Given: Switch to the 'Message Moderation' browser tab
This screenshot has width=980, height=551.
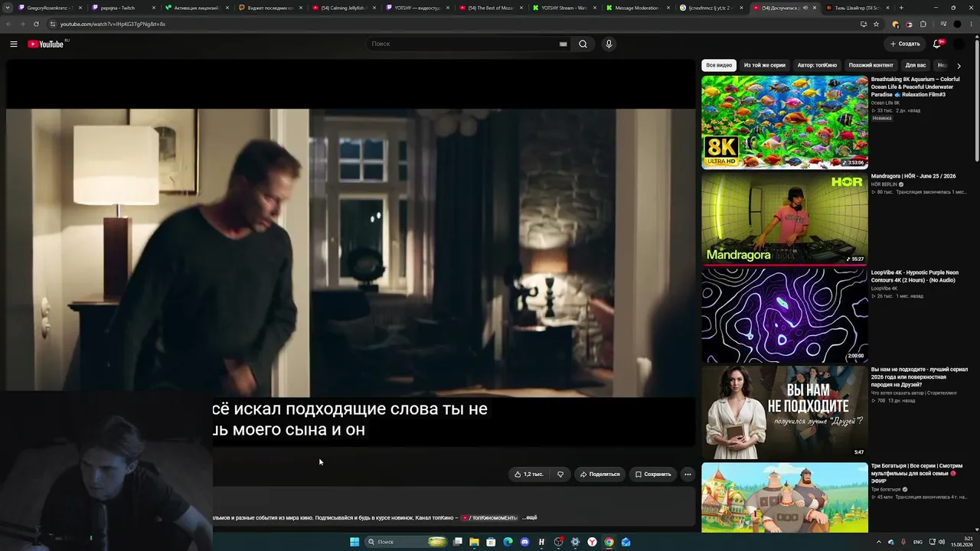Looking at the screenshot, I should coord(637,8).
